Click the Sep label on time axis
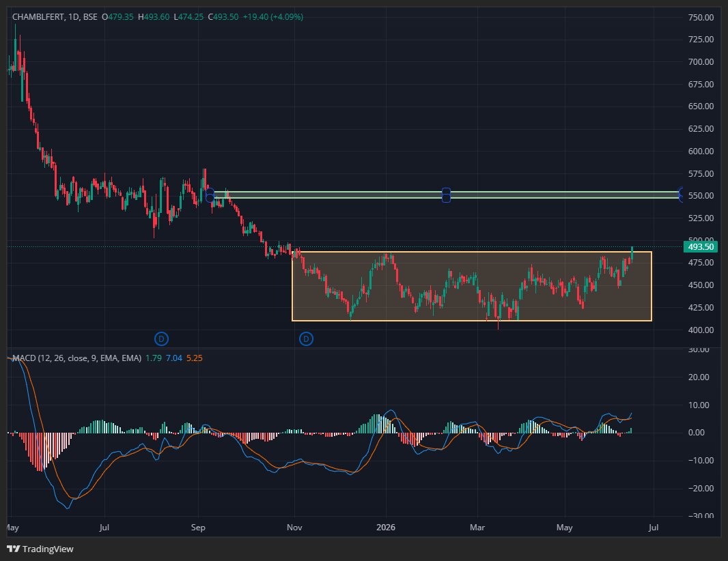 pyautogui.click(x=198, y=527)
